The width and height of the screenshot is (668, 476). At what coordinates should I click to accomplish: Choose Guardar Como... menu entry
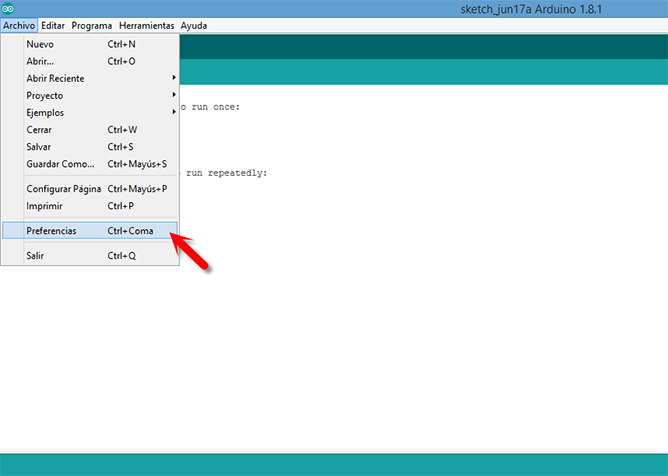pyautogui.click(x=90, y=164)
